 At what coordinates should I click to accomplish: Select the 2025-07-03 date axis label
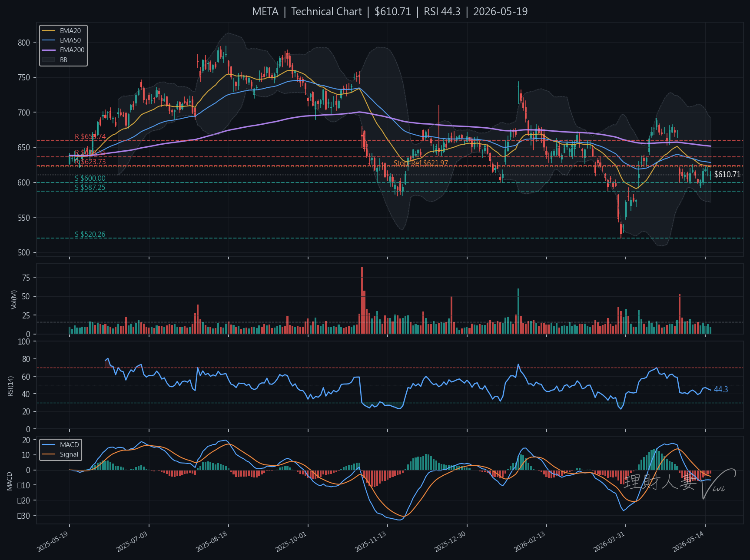[x=132, y=541]
